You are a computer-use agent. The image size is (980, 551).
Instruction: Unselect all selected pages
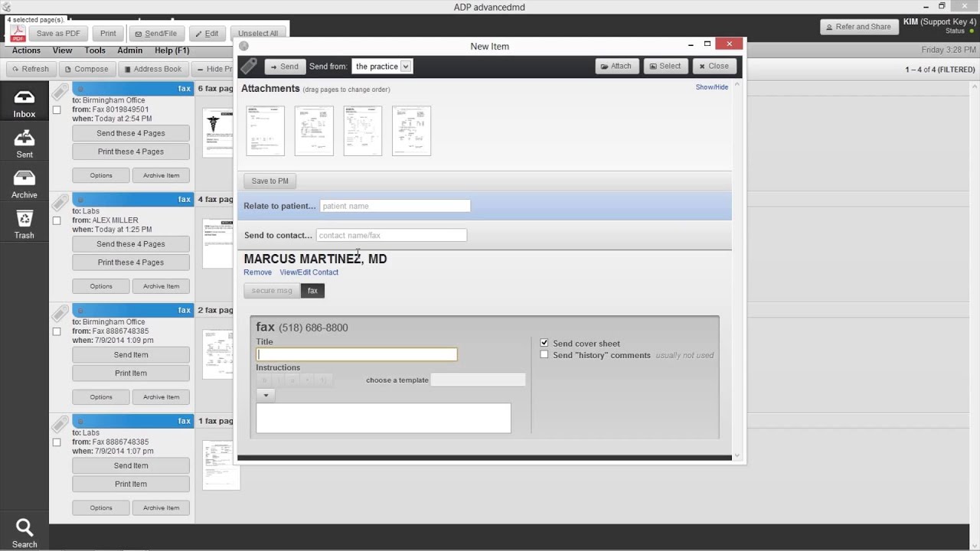pos(258,34)
